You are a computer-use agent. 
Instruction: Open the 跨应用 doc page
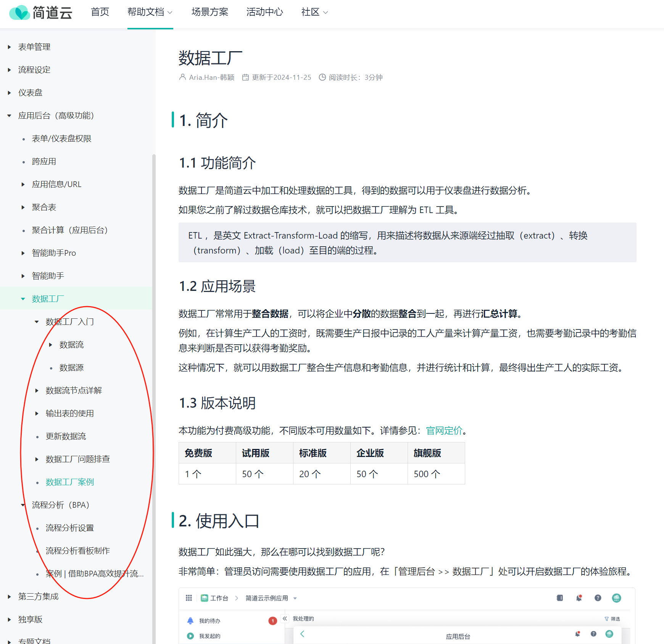tap(44, 161)
